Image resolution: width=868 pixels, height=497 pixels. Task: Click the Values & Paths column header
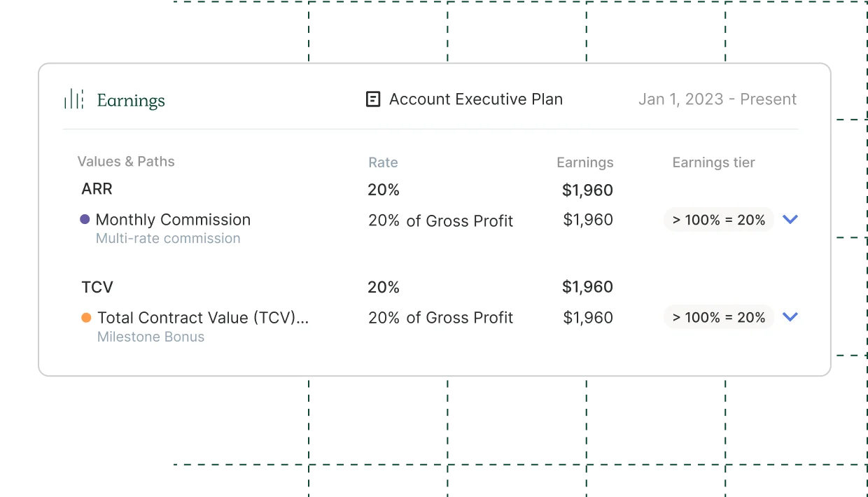[x=126, y=162]
